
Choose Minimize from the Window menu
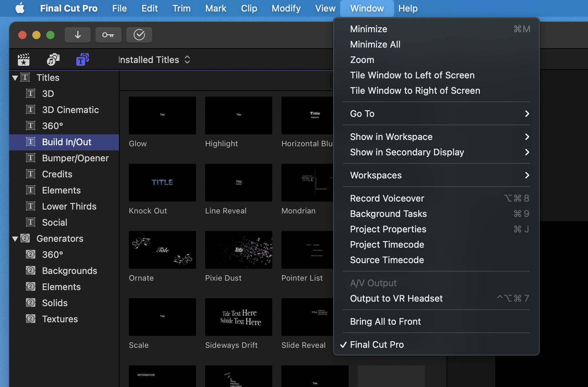pyautogui.click(x=436, y=29)
